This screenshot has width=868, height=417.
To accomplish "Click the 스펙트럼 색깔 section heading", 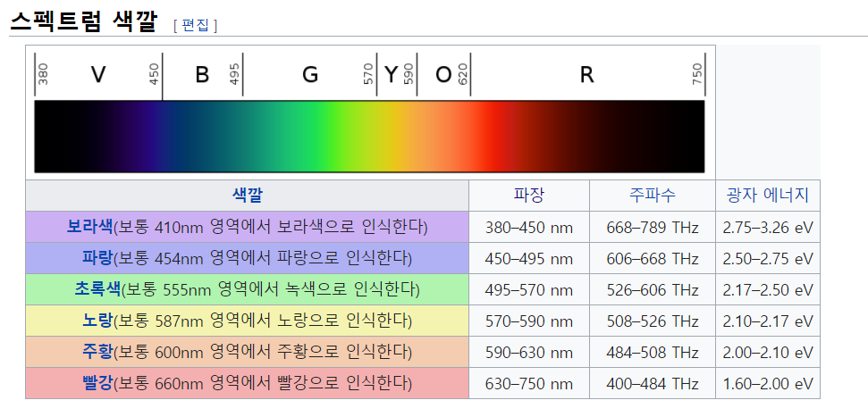I will 84,22.
